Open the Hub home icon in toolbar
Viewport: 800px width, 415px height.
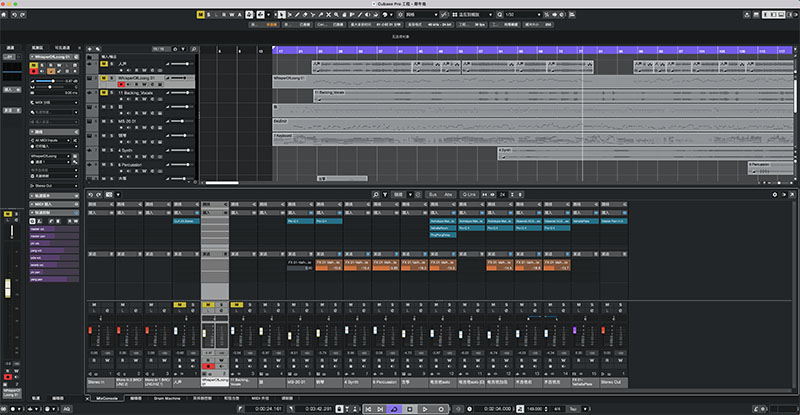click(4, 15)
